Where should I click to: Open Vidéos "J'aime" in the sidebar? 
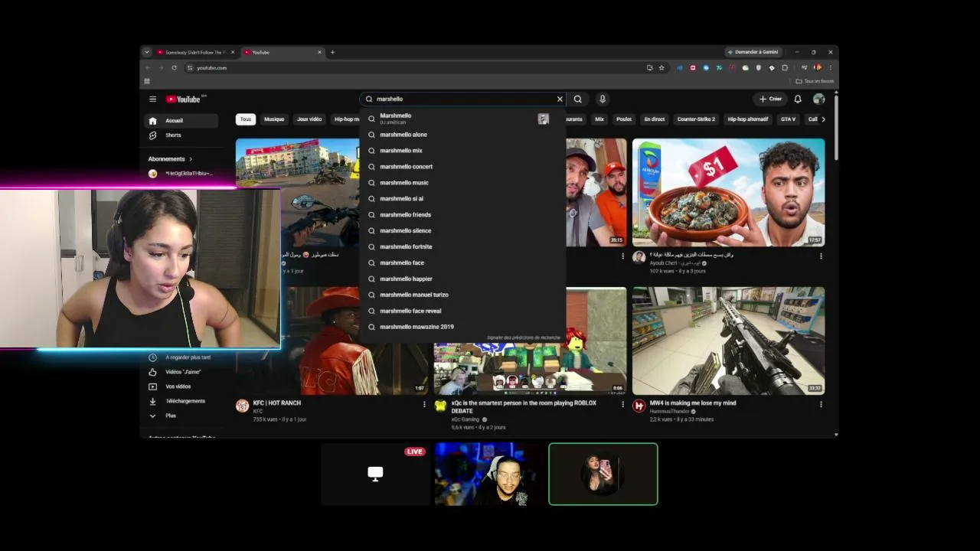pos(181,372)
